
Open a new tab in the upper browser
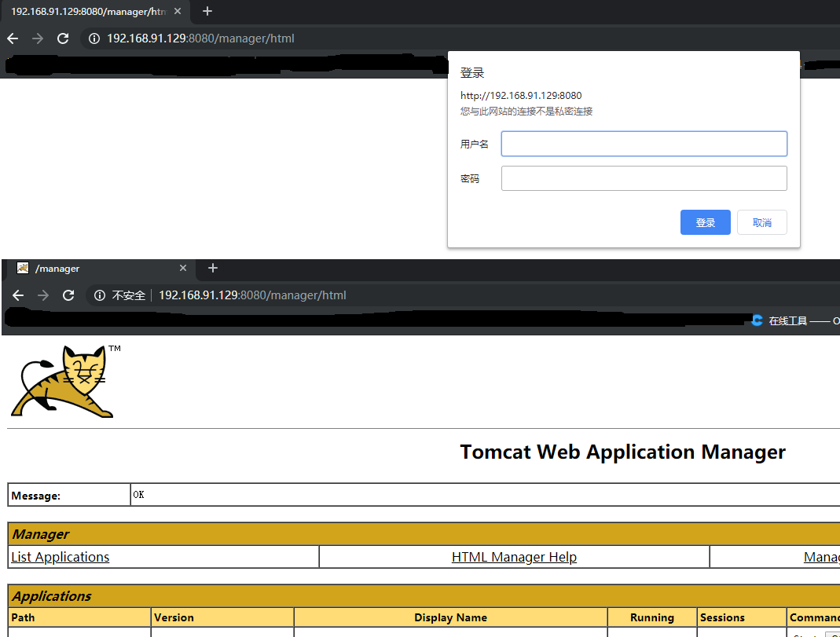pyautogui.click(x=207, y=11)
